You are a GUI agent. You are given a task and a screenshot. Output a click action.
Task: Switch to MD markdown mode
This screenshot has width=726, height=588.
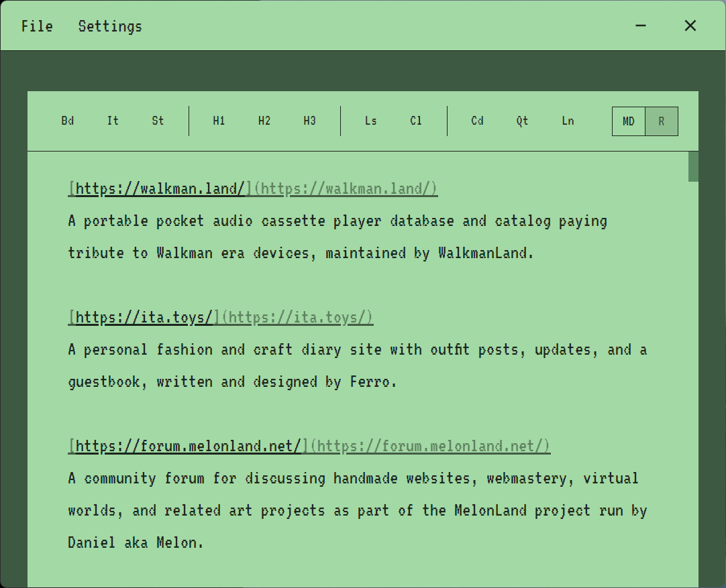pyautogui.click(x=628, y=121)
